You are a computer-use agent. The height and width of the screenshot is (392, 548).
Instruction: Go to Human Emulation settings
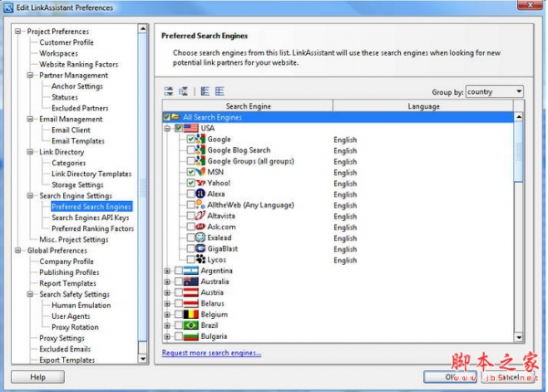click(x=81, y=305)
